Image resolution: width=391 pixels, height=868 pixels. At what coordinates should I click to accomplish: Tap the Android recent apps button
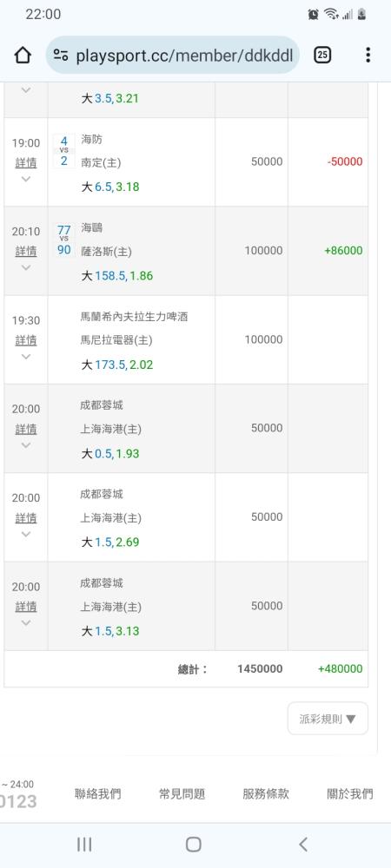point(84,845)
